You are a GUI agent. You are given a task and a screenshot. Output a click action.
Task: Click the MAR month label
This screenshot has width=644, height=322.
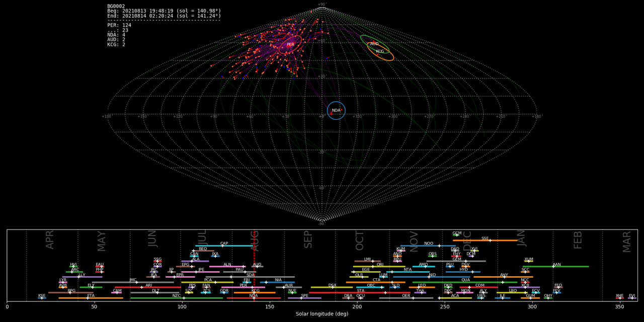click(x=626, y=242)
